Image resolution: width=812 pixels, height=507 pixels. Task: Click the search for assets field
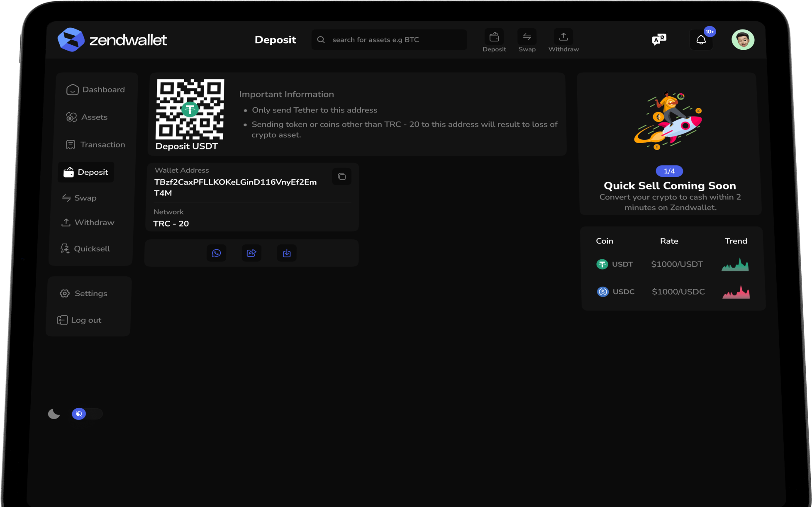point(389,39)
